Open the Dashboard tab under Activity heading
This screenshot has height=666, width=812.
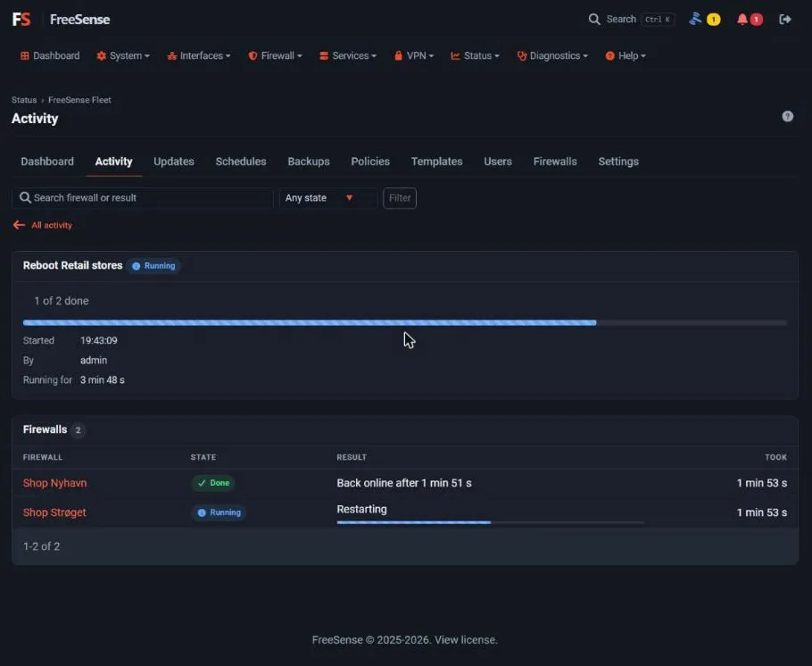(47, 162)
